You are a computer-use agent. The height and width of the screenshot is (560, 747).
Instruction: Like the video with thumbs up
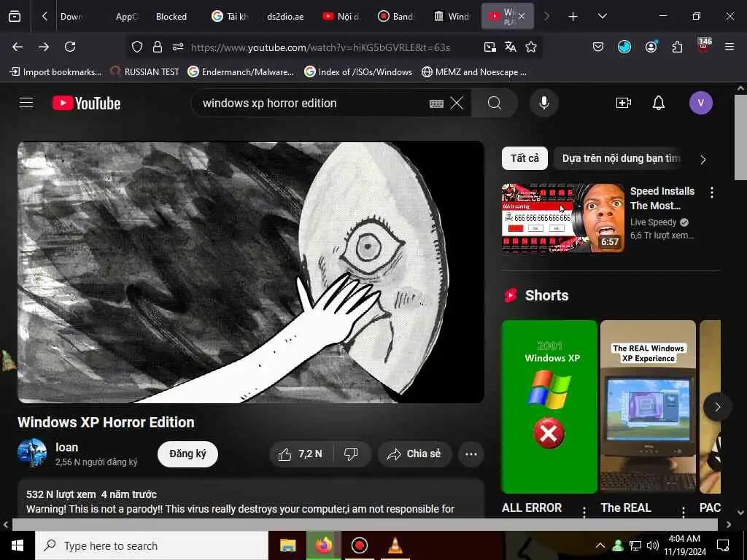[x=301, y=454]
